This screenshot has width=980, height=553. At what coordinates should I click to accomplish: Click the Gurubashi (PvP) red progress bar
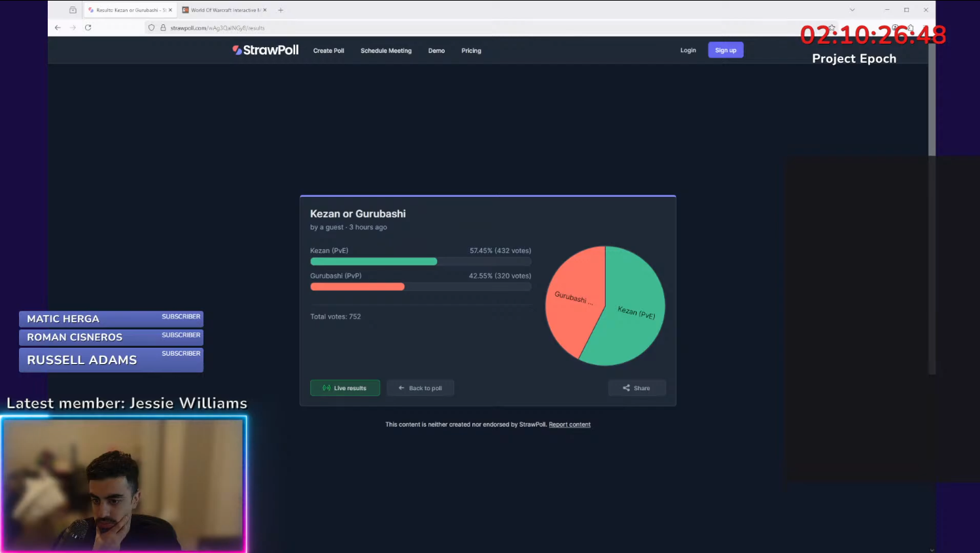(357, 287)
